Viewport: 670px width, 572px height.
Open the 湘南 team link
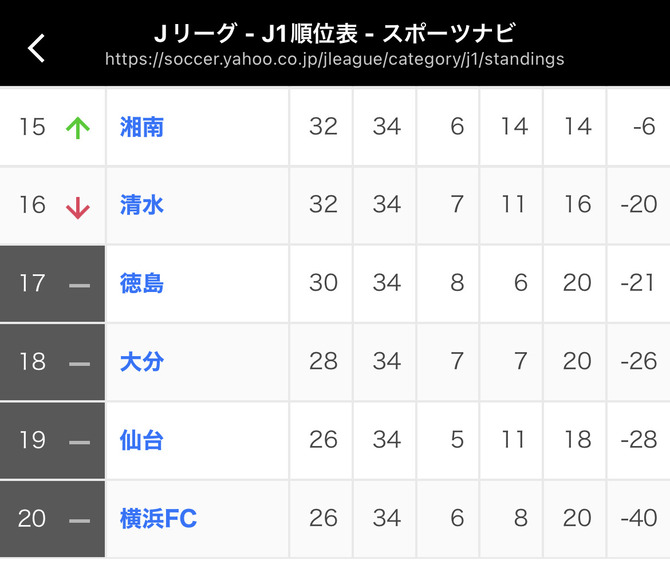pos(142,127)
